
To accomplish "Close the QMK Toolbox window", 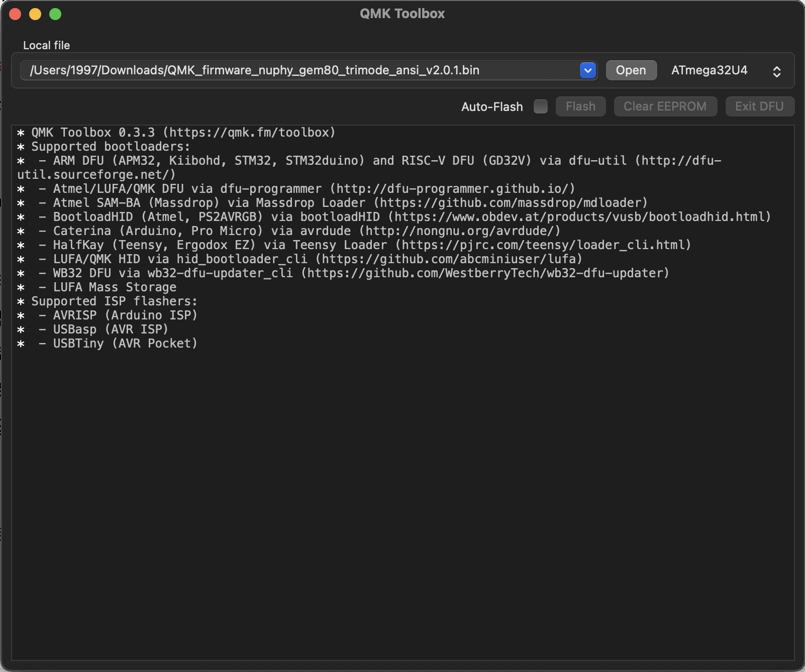I will (x=15, y=14).
